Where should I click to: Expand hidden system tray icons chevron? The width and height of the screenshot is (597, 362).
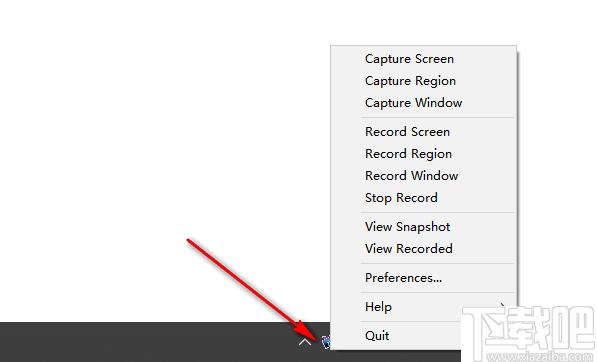[x=305, y=342]
